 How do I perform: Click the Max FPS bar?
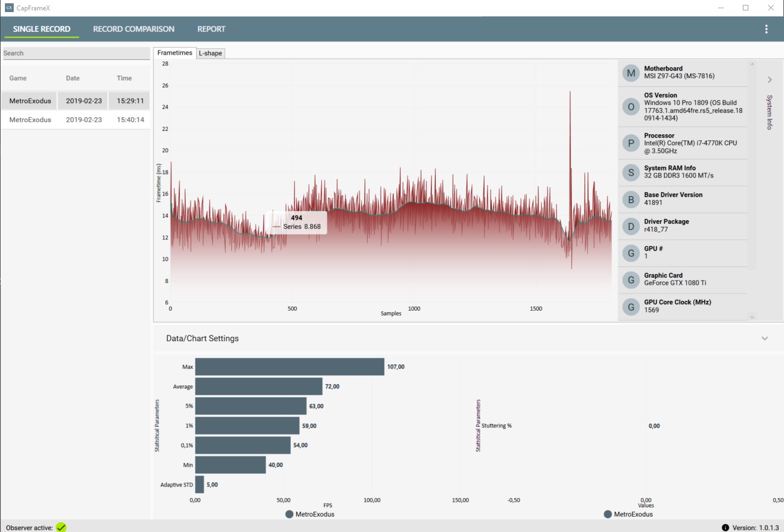289,367
